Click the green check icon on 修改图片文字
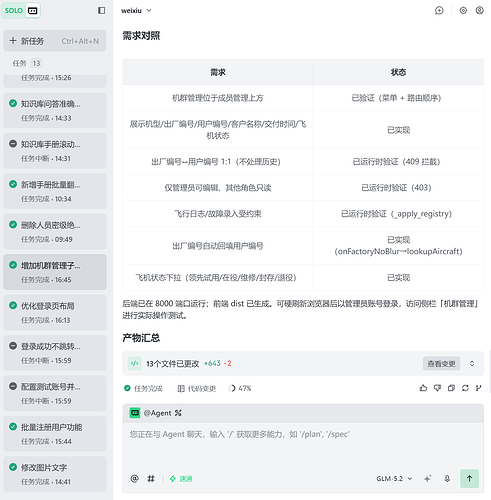Image resolution: width=491 pixels, height=500 pixels. point(13,467)
